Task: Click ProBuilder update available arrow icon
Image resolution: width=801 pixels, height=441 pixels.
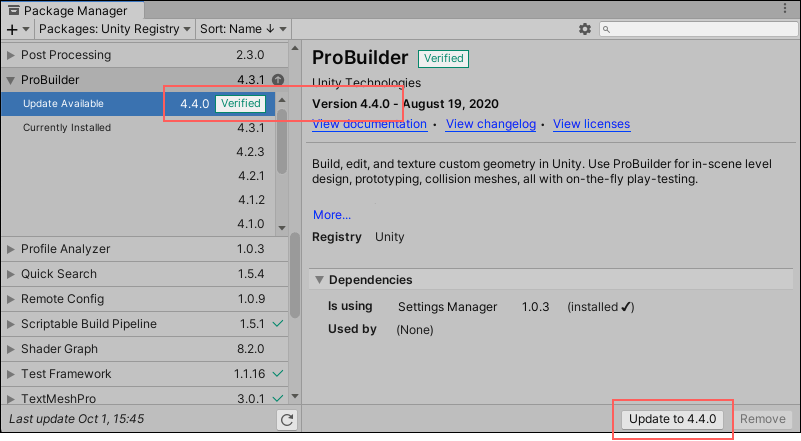Action: tap(278, 80)
